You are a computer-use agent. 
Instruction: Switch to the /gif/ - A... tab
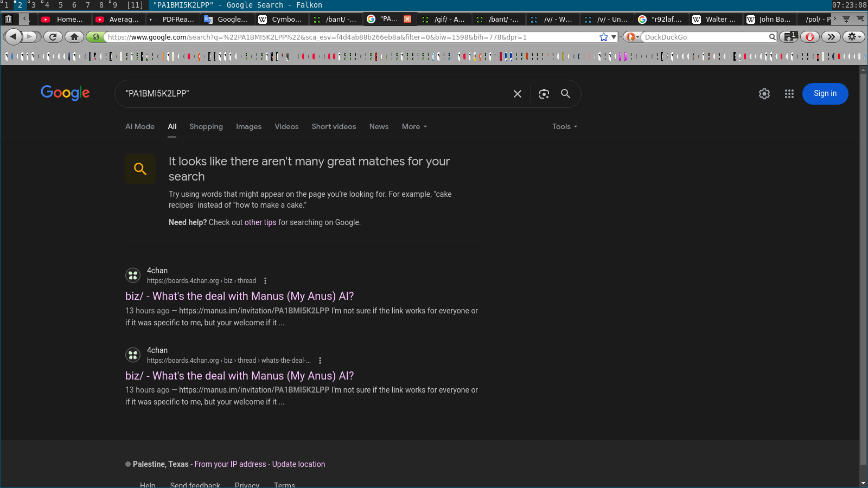pos(444,19)
